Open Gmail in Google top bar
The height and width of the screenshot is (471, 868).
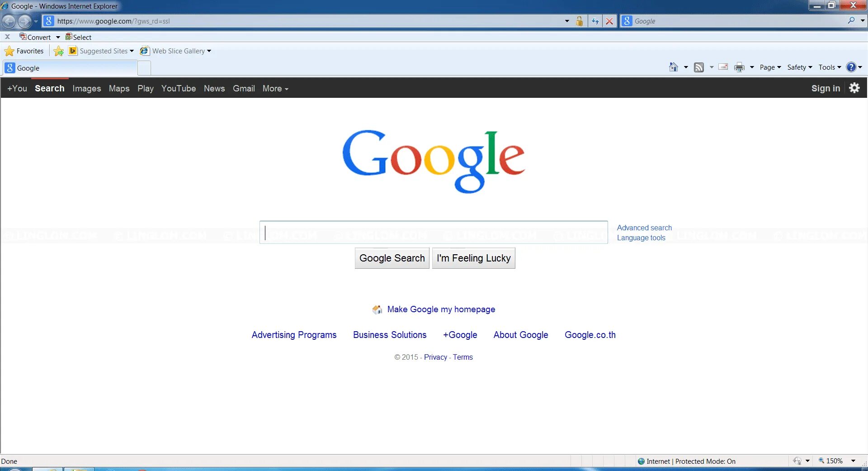244,88
